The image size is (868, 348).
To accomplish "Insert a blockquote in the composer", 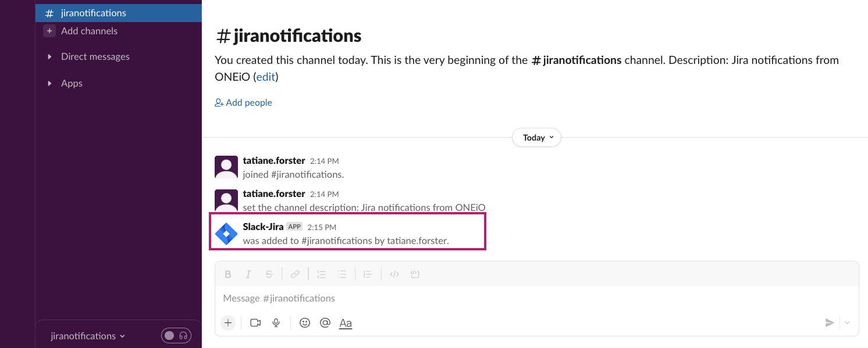I will [x=367, y=274].
